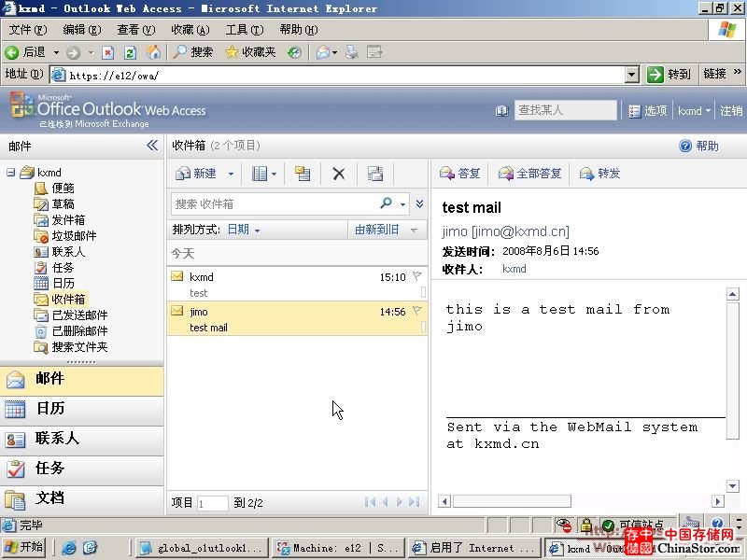
Task: Open the sort by date (日期) dropdown
Action: [x=244, y=230]
